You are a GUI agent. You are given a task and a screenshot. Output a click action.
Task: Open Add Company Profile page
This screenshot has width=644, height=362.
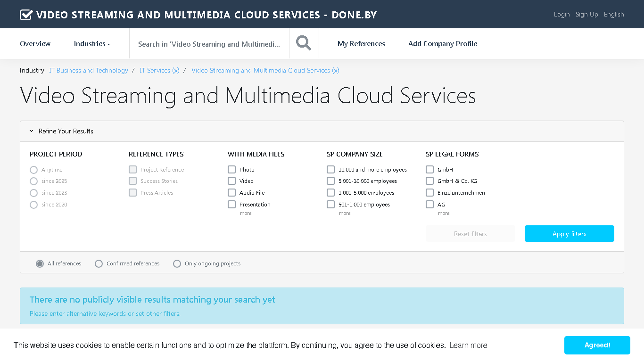443,44
